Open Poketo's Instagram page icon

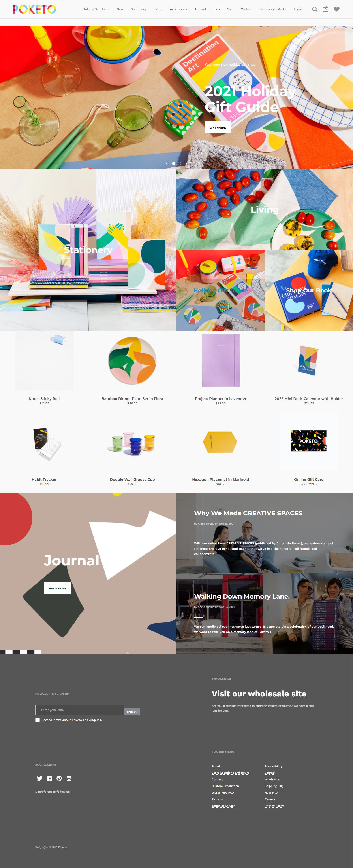click(69, 778)
